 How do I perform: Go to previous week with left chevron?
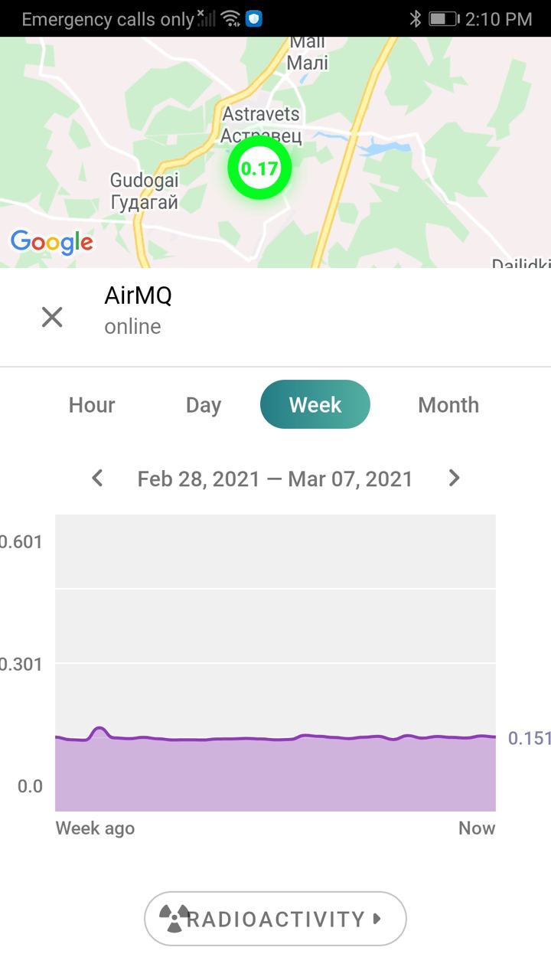click(97, 478)
